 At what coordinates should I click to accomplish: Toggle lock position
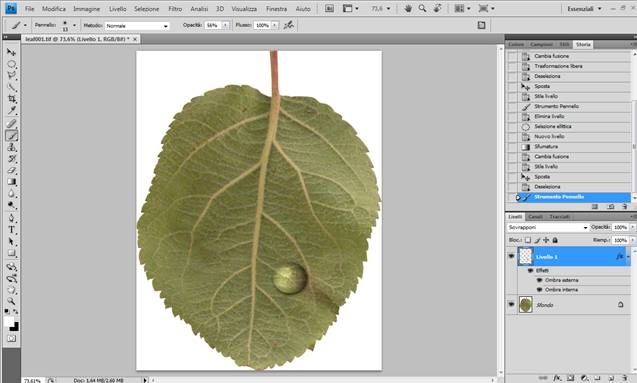(x=546, y=240)
